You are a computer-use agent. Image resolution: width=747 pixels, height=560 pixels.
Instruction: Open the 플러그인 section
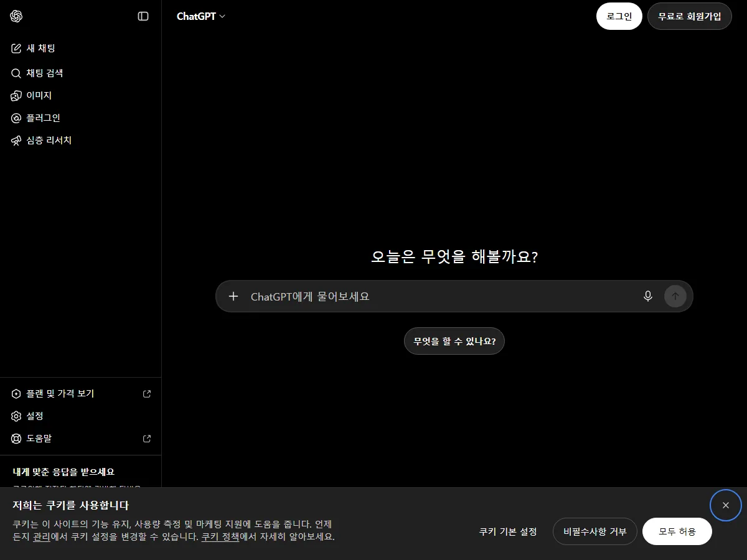pos(80,118)
